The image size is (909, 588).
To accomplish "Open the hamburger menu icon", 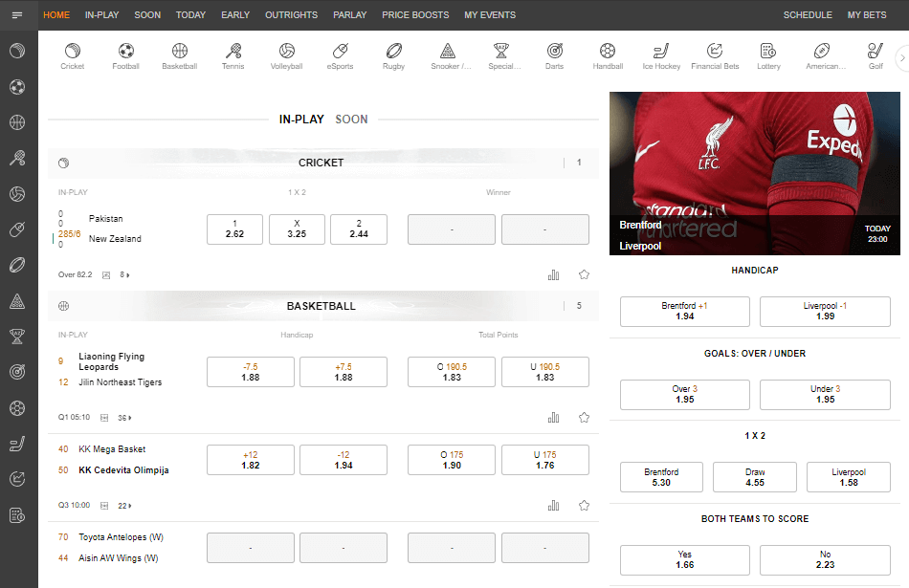I will 17,15.
